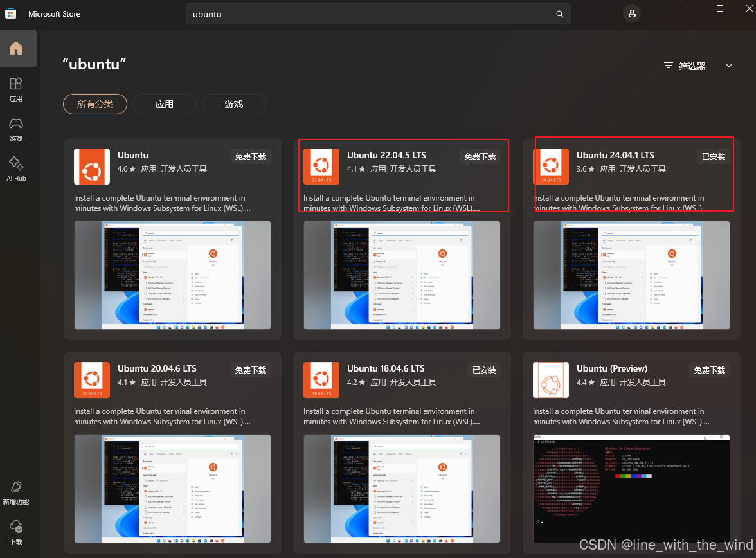Click the title 'Ubuntu 22.04.5 LTS'

[x=387, y=156]
